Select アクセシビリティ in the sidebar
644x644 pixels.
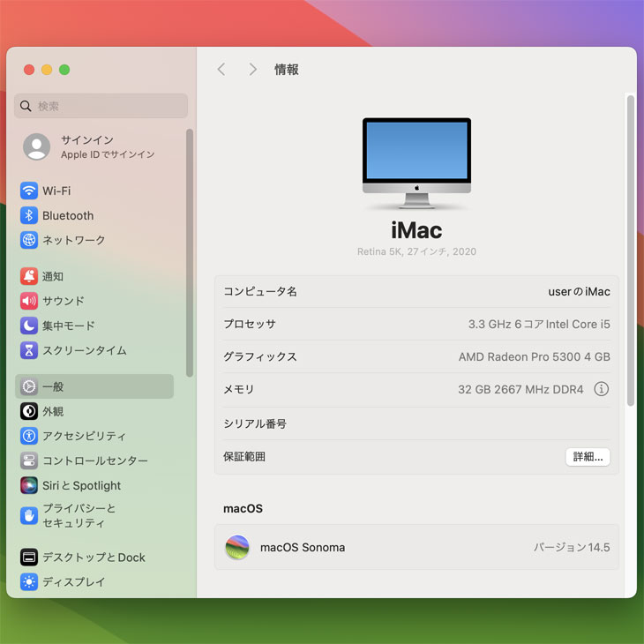point(94,436)
